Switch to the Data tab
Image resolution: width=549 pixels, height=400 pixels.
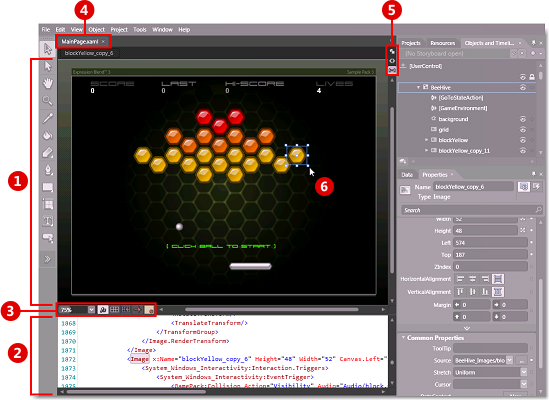pos(407,174)
